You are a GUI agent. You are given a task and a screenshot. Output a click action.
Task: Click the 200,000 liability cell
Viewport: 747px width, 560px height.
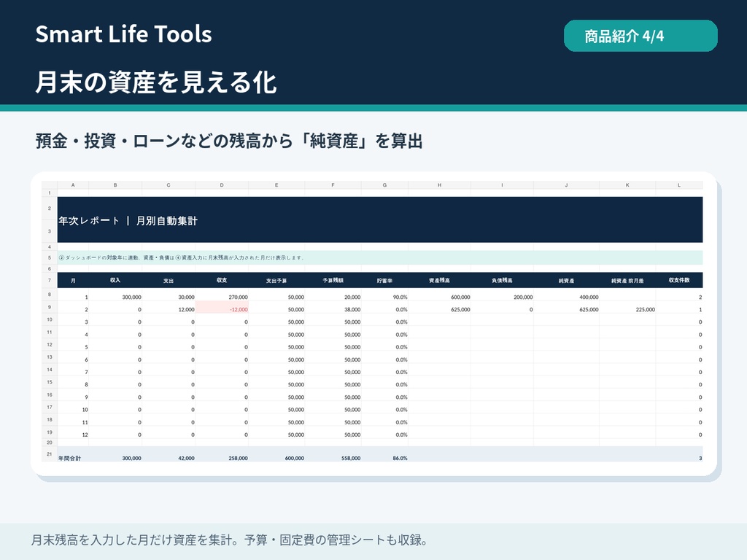tap(502, 295)
